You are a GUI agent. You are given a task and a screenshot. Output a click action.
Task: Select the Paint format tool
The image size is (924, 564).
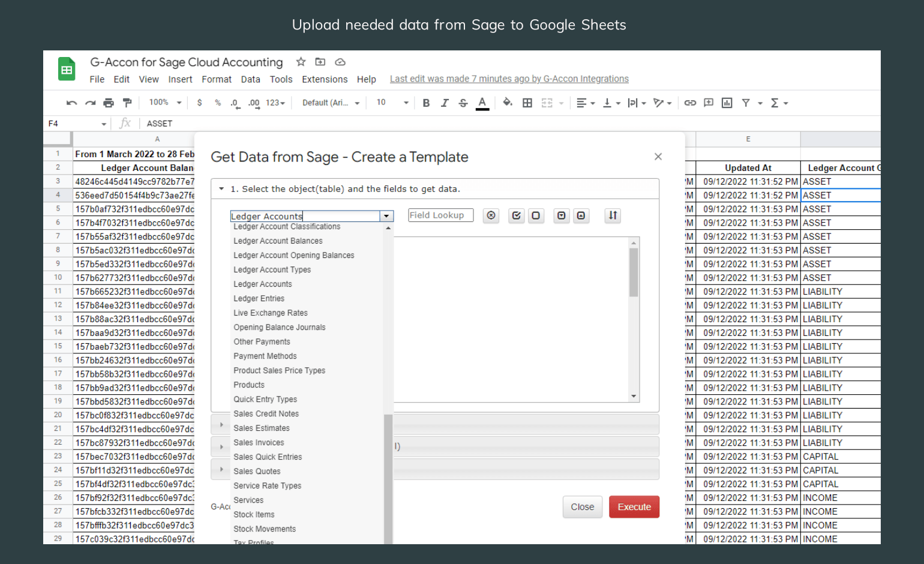pos(127,103)
